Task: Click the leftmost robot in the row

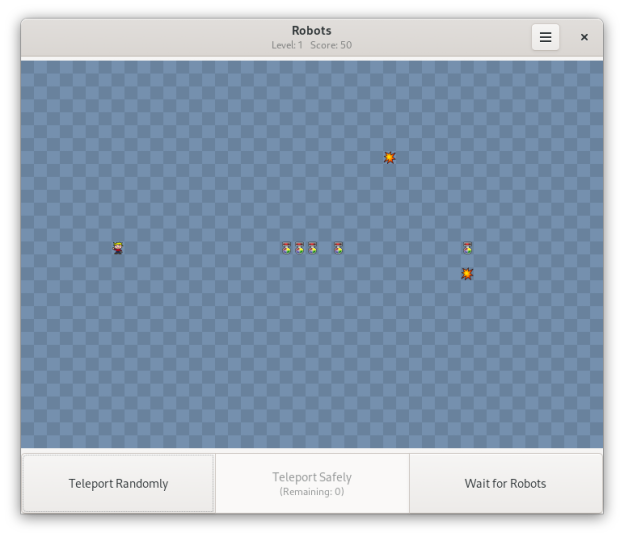Action: [x=286, y=248]
